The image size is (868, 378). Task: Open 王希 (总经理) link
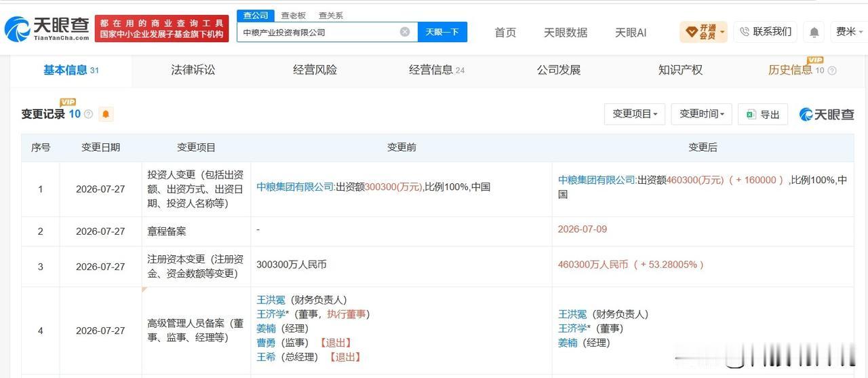coord(265,357)
